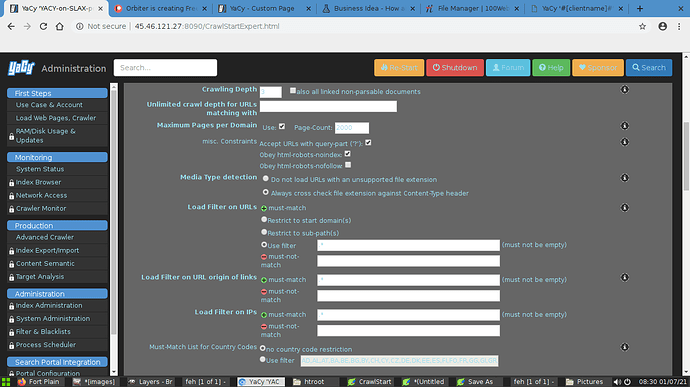Click the Sponsor button
Screen dimensions: 690x387
click(x=598, y=67)
